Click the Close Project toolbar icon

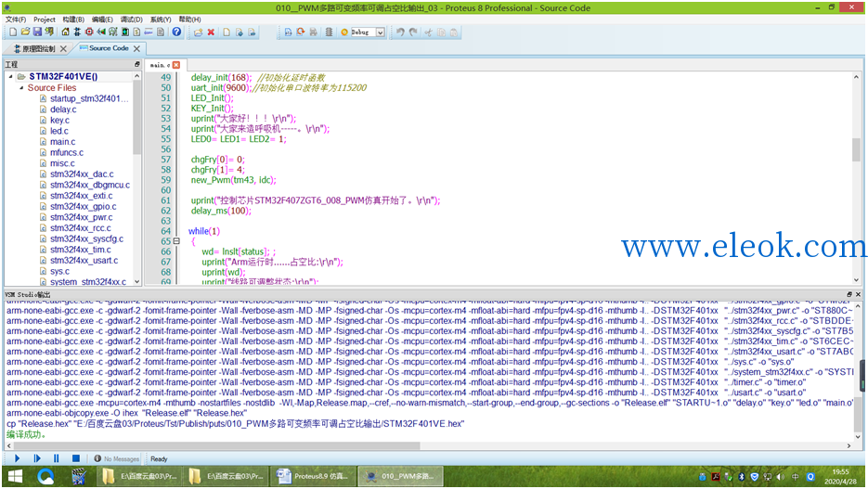[48, 32]
